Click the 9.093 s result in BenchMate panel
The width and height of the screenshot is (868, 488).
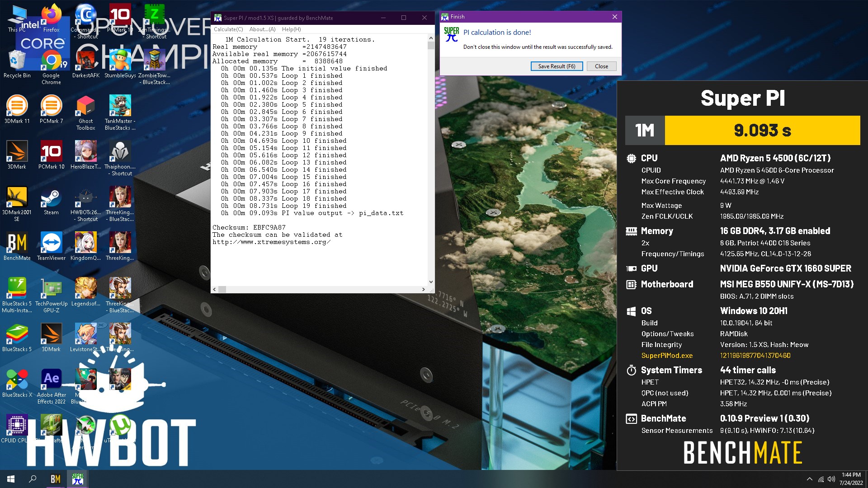tap(762, 131)
